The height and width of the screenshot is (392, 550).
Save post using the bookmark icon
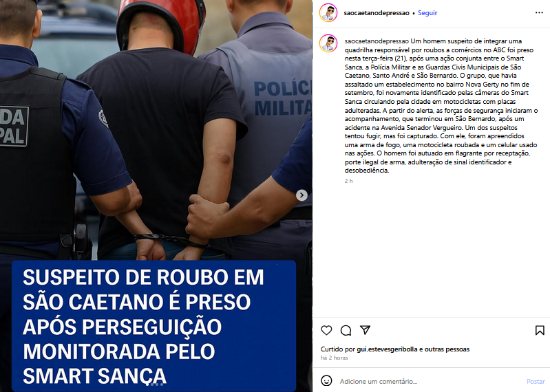point(540,330)
